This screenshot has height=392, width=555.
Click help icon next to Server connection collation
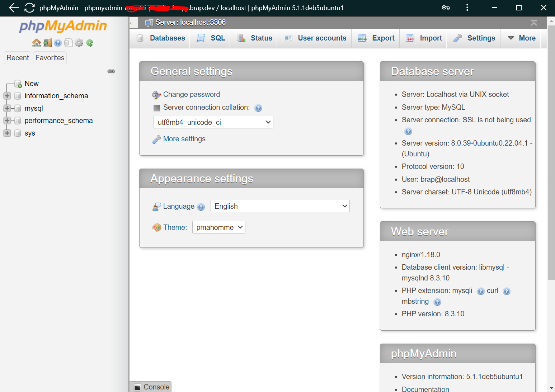click(258, 108)
